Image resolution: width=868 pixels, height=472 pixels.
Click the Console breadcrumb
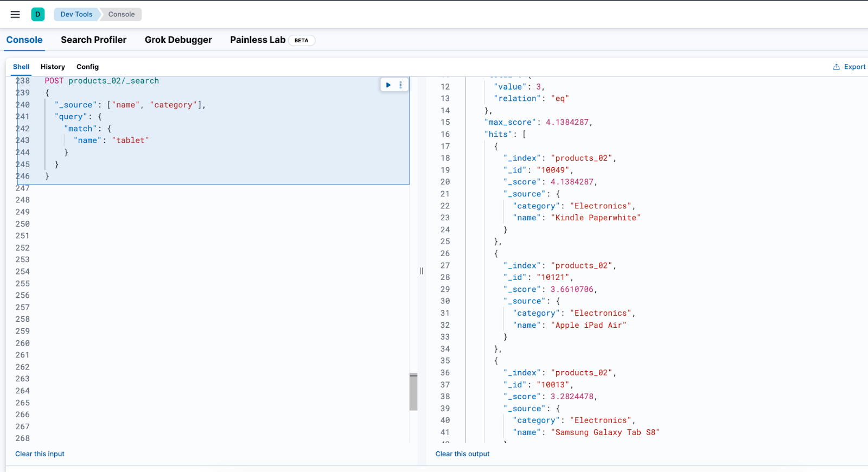(121, 15)
